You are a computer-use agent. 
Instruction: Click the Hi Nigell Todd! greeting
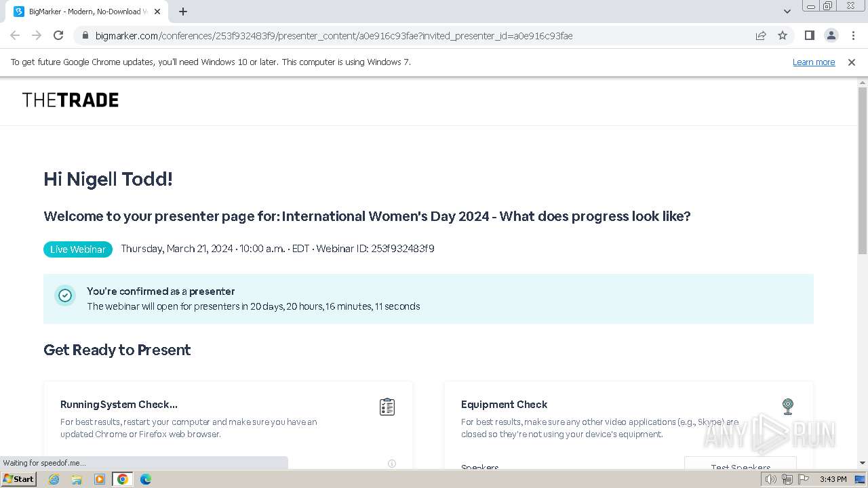click(108, 179)
